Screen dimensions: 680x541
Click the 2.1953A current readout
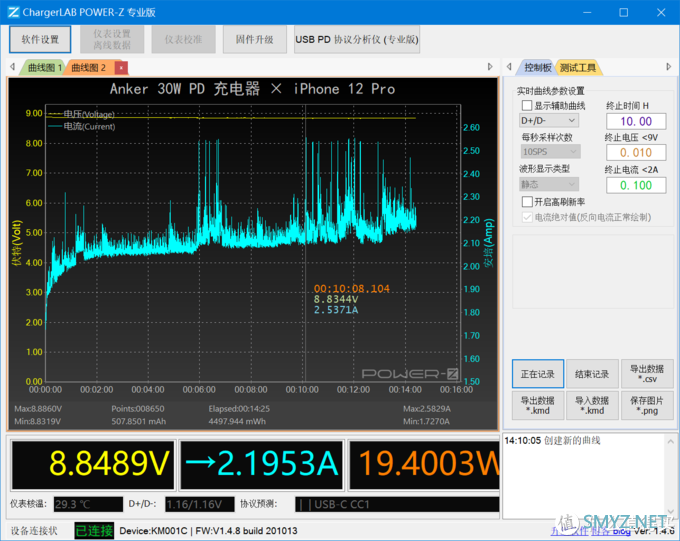(x=262, y=465)
